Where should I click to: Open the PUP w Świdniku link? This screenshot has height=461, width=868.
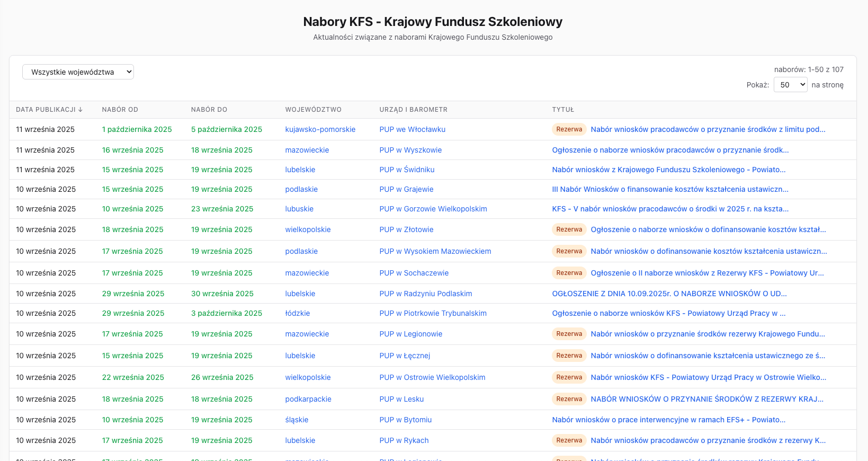(407, 170)
